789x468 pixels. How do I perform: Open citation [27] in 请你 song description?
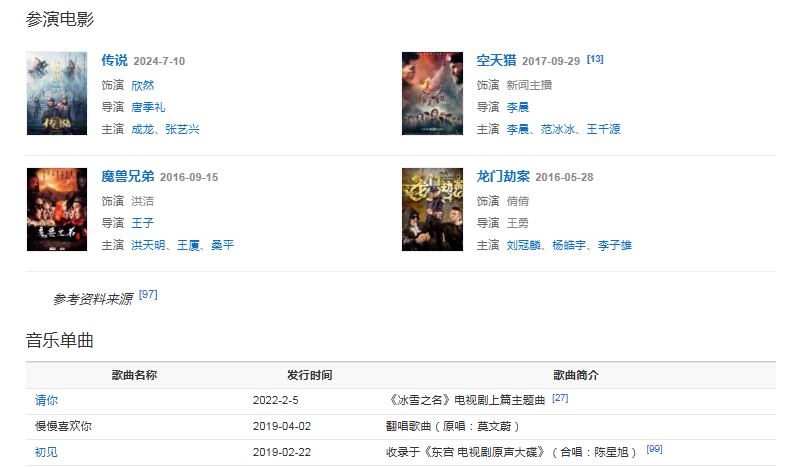pyautogui.click(x=560, y=398)
